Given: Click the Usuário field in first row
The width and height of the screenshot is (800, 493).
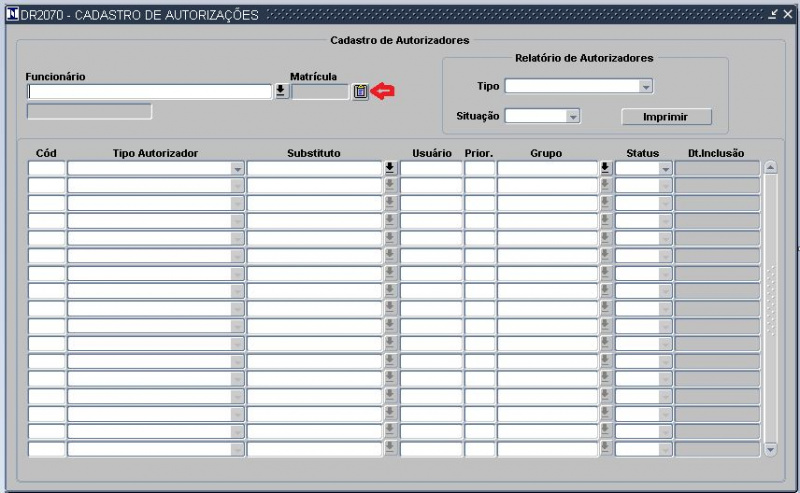Looking at the screenshot, I should pos(431,168).
